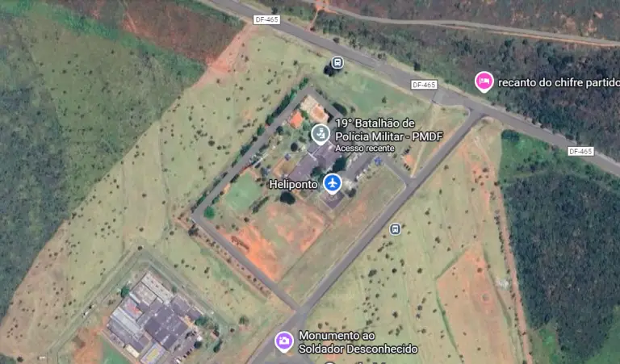Click the DF-465 shield at the map's upper left road

tap(266, 19)
